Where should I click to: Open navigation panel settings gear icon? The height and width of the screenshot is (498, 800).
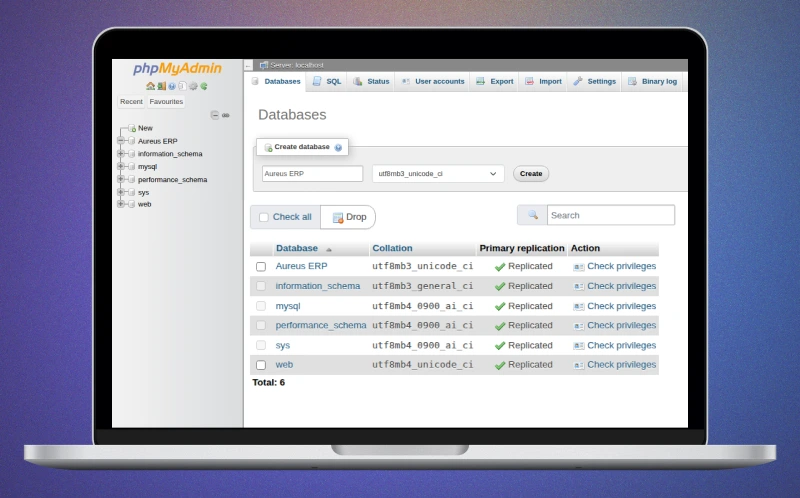click(x=193, y=86)
